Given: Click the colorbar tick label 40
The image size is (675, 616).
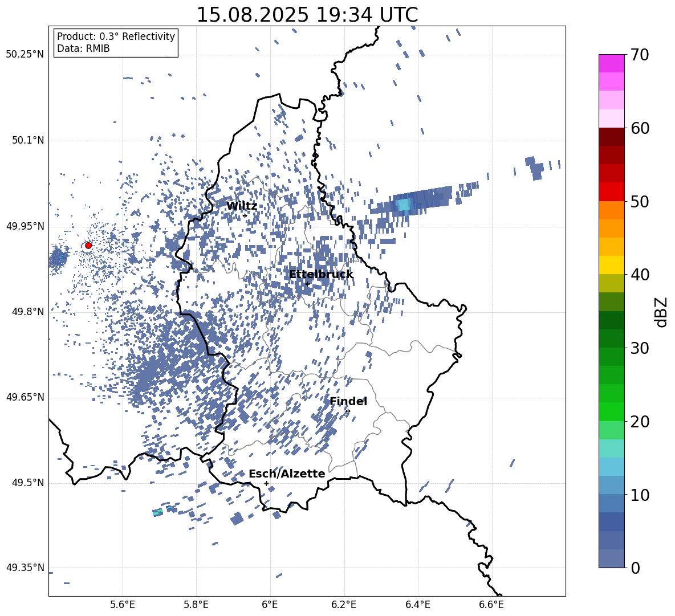Looking at the screenshot, I should pyautogui.click(x=640, y=275).
